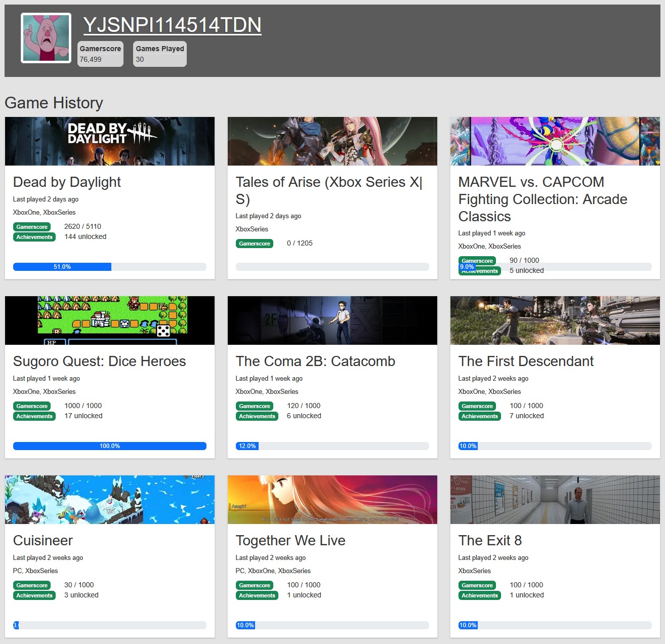665x644 pixels.
Task: Click The First Descendant Gamerscore badge
Action: (x=477, y=406)
